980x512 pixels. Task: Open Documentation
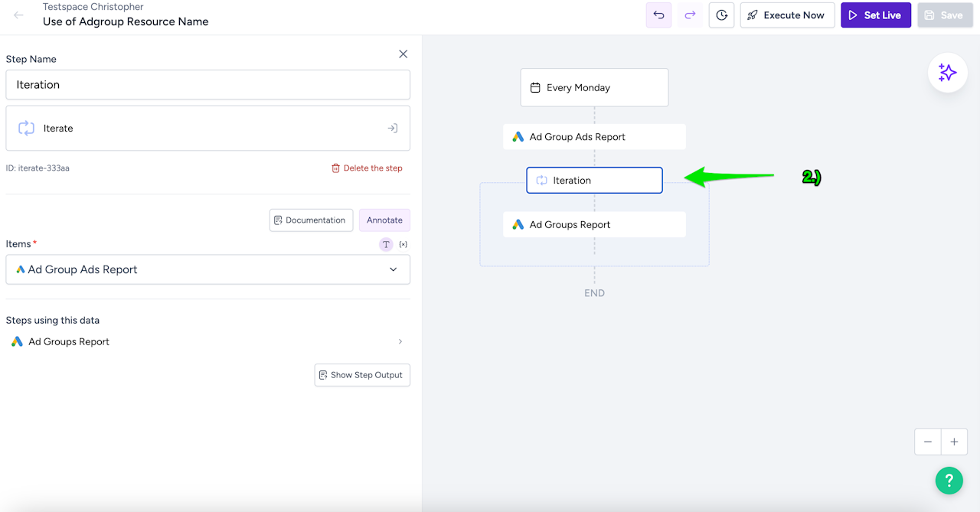[x=311, y=220]
